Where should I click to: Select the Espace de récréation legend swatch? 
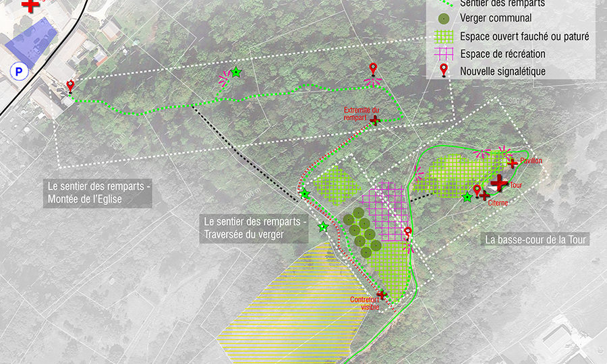click(x=442, y=54)
